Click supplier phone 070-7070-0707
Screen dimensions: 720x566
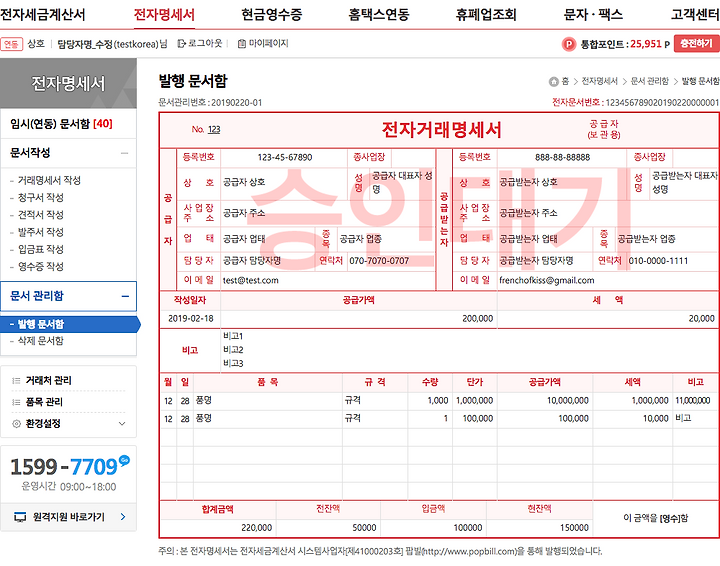pos(379,261)
